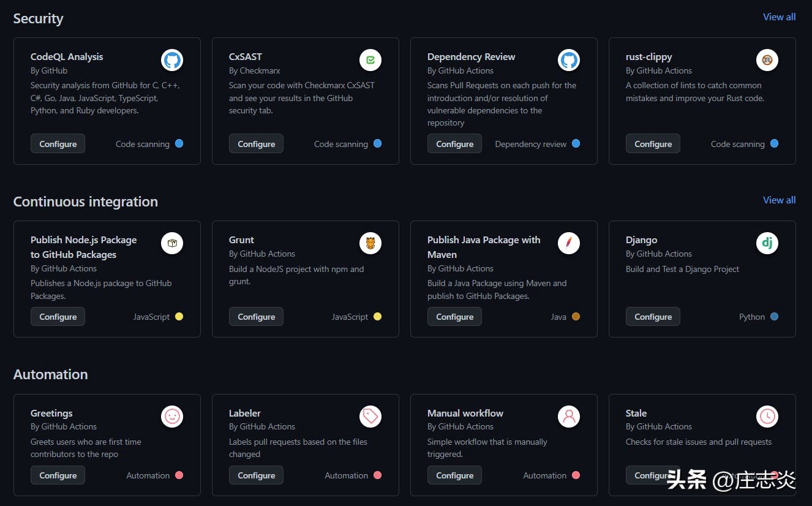
Task: Click the Node.js package box icon
Action: tap(172, 243)
